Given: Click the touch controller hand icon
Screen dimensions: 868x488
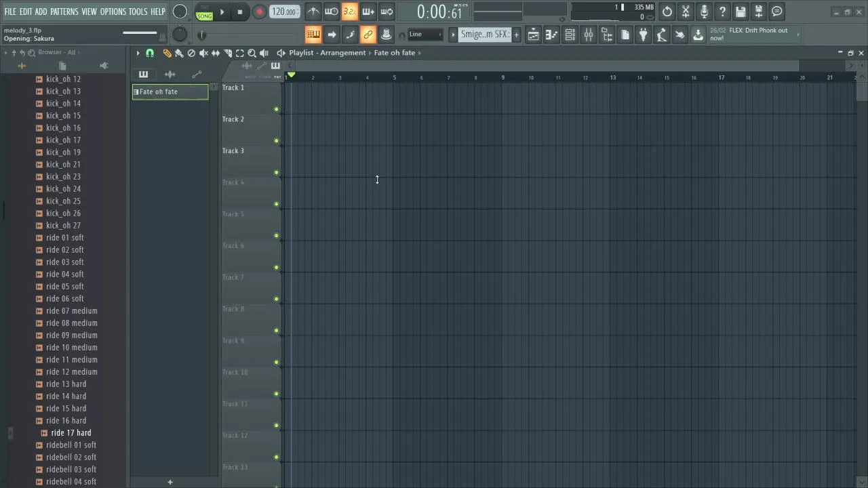Looking at the screenshot, I should pos(679,35).
